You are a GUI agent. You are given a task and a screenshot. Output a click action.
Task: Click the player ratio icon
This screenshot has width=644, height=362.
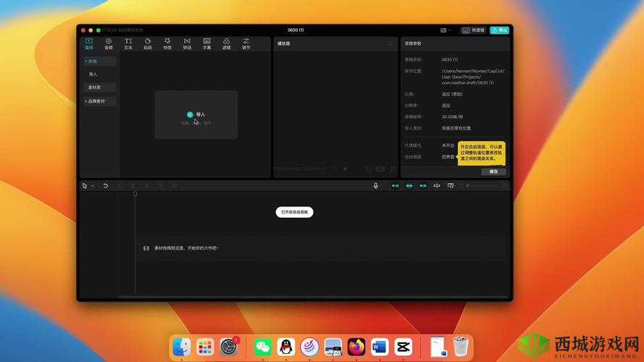click(380, 169)
